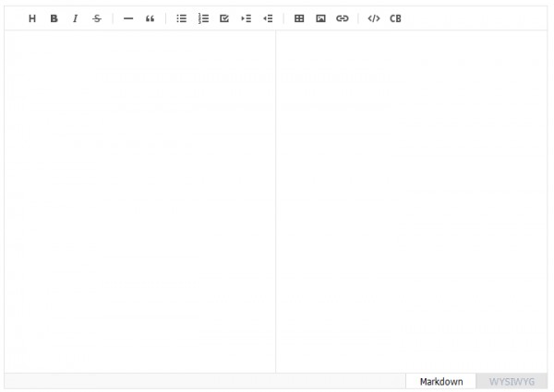Click the indent button
Viewport: 554px width, 392px height.
pos(246,18)
